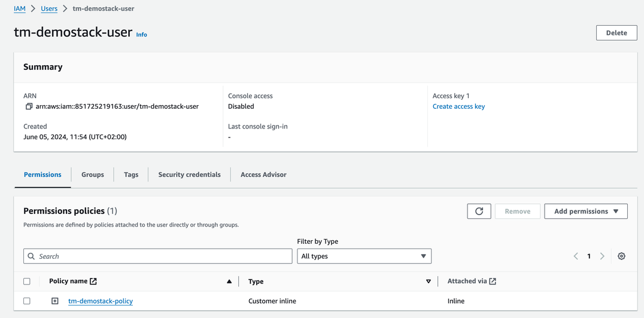
Task: Click external link icon next to Policy name
Action: point(93,281)
